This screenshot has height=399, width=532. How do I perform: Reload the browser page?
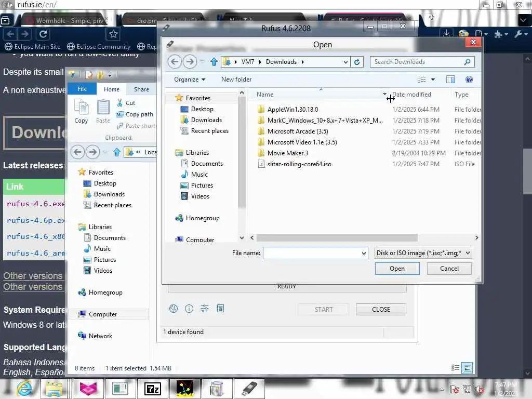(x=43, y=34)
